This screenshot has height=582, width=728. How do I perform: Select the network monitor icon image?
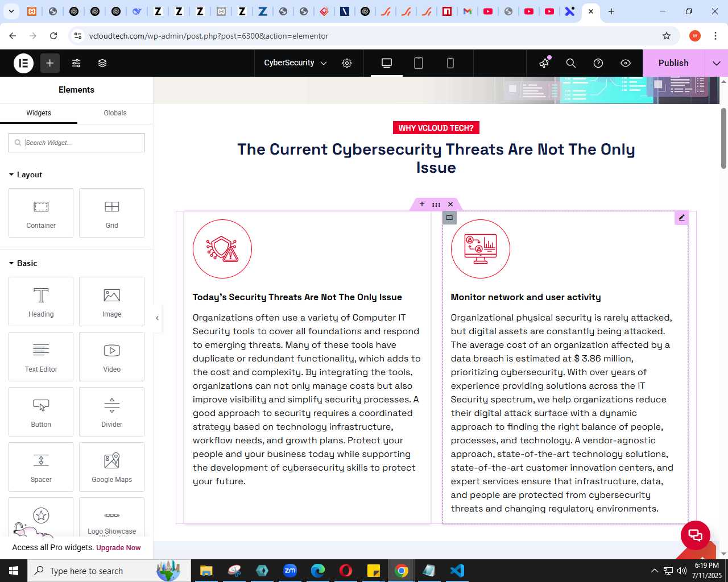[x=481, y=249]
